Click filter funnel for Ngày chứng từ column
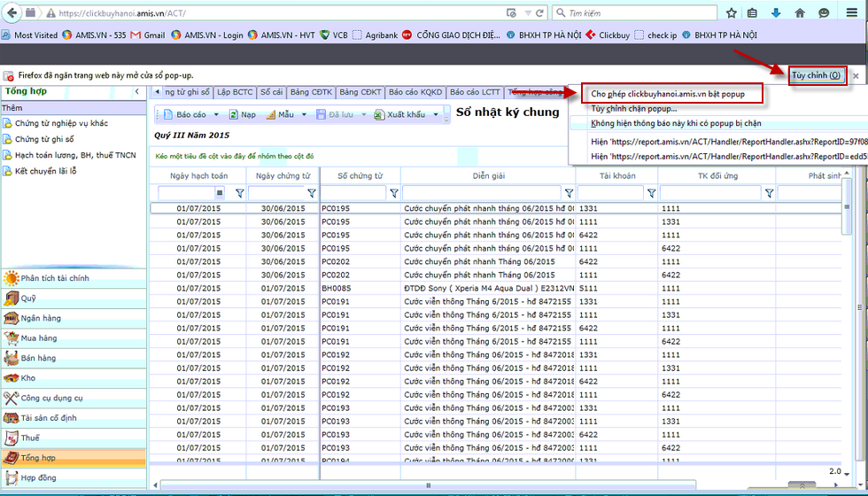868x496 pixels. click(312, 193)
